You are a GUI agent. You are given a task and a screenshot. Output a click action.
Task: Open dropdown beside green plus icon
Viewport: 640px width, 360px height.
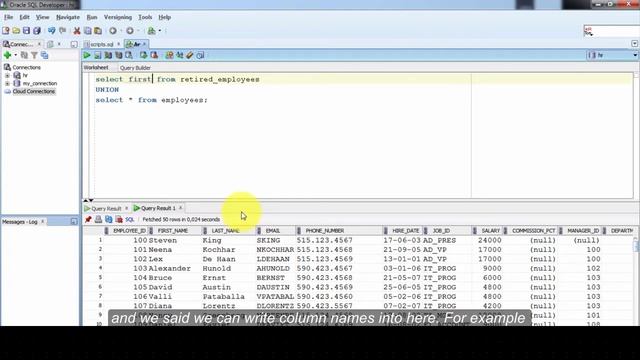pyautogui.click(x=16, y=55)
